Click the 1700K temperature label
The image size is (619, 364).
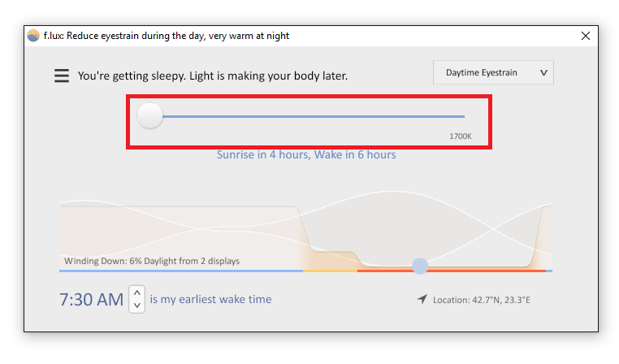click(461, 136)
